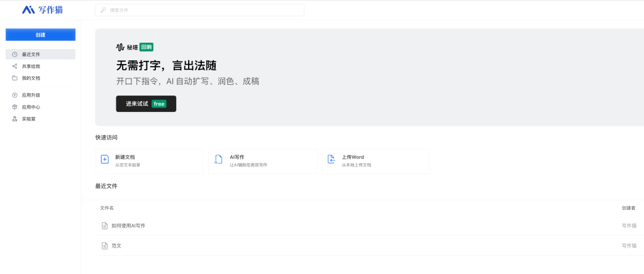Click 写作猫 creator in 如何使用AI写作 row
The image size is (644, 274).
(x=629, y=226)
